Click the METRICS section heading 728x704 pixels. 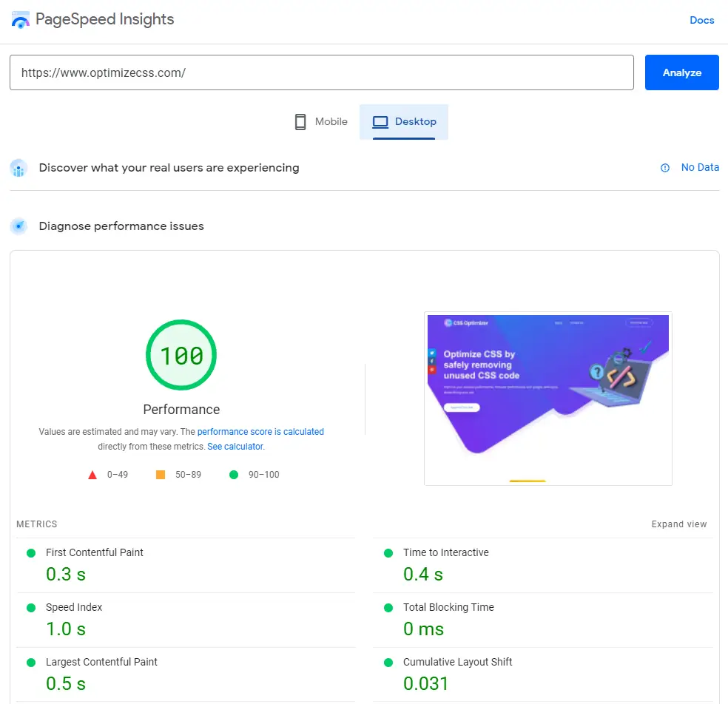click(37, 524)
